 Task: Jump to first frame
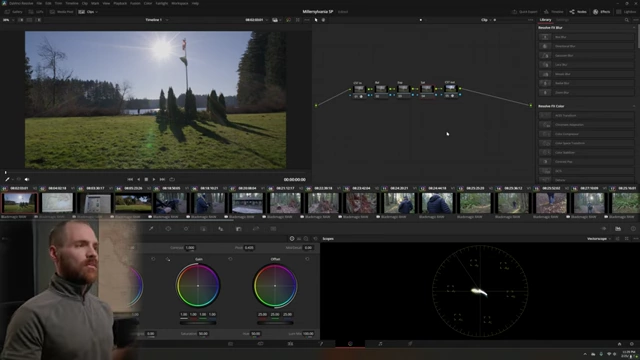click(130, 179)
